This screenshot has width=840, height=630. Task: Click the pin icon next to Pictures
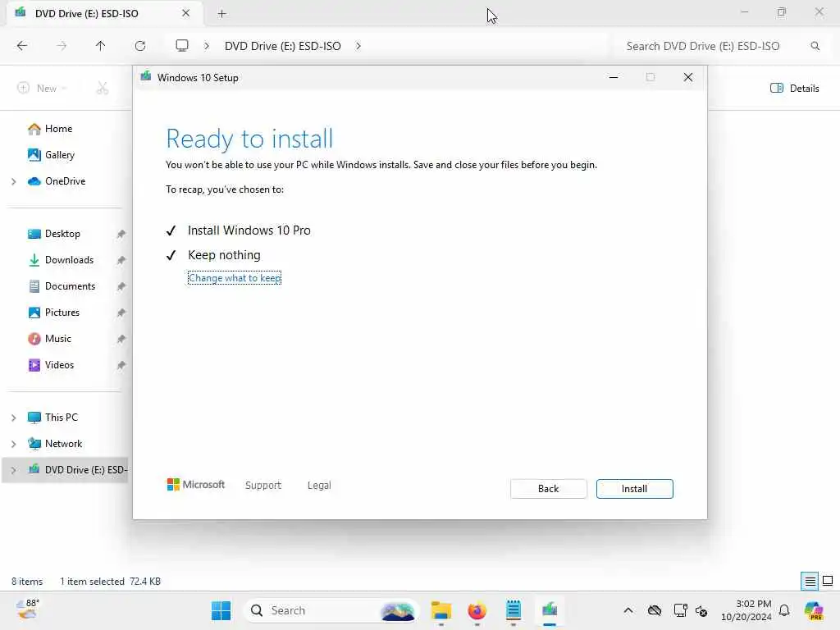121,313
